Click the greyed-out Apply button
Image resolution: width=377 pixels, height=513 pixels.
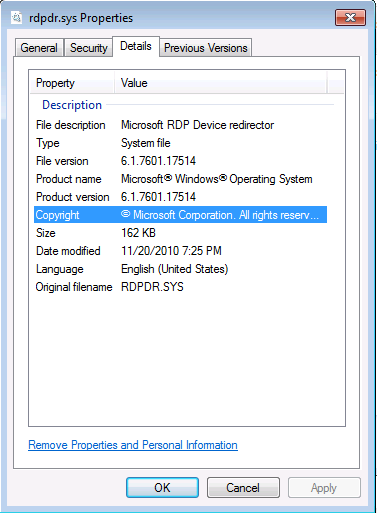[324, 488]
